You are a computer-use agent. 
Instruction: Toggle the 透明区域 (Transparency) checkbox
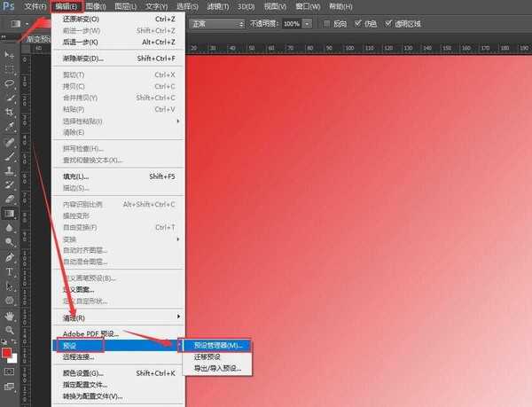click(389, 23)
